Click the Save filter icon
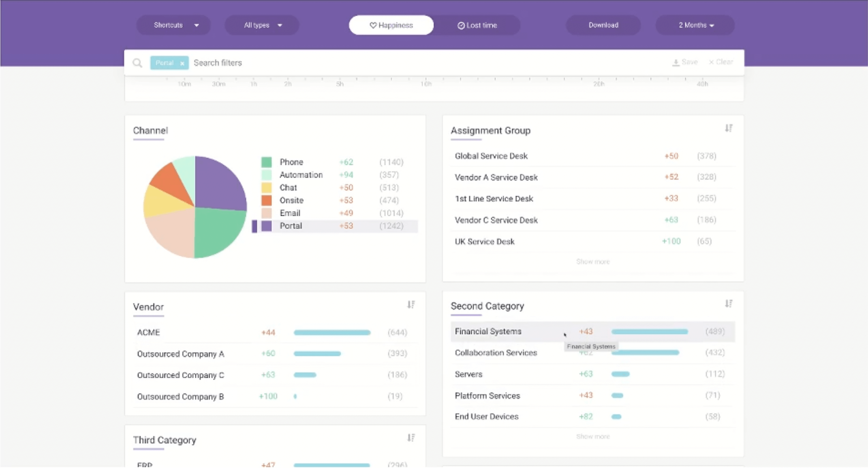 pos(676,62)
